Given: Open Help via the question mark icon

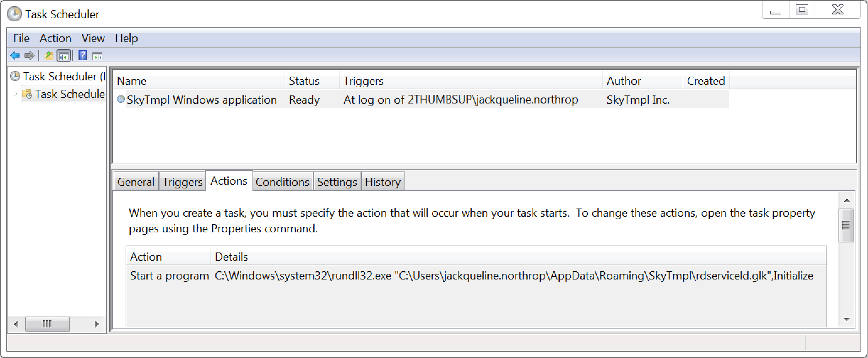Looking at the screenshot, I should click(x=83, y=55).
